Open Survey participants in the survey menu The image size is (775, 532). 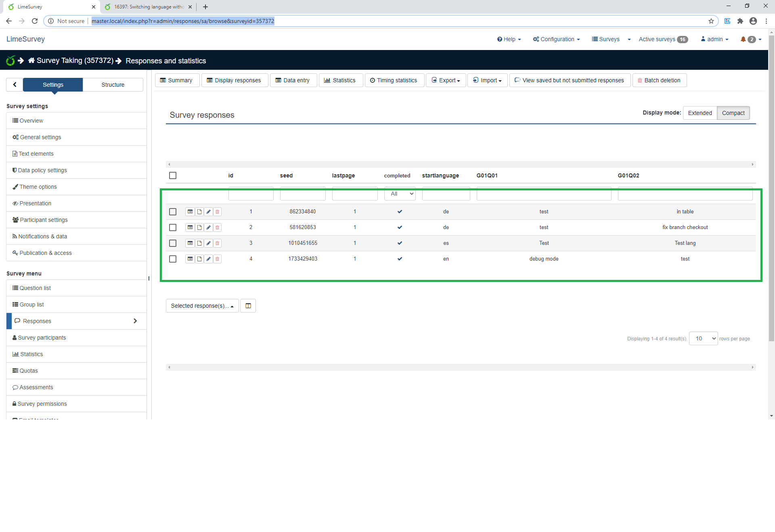coord(42,338)
